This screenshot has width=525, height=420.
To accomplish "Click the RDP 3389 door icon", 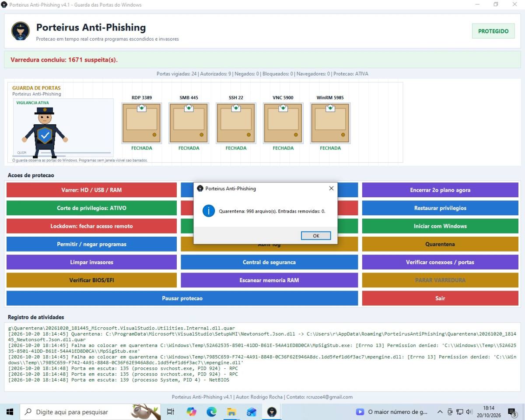I will (x=142, y=123).
